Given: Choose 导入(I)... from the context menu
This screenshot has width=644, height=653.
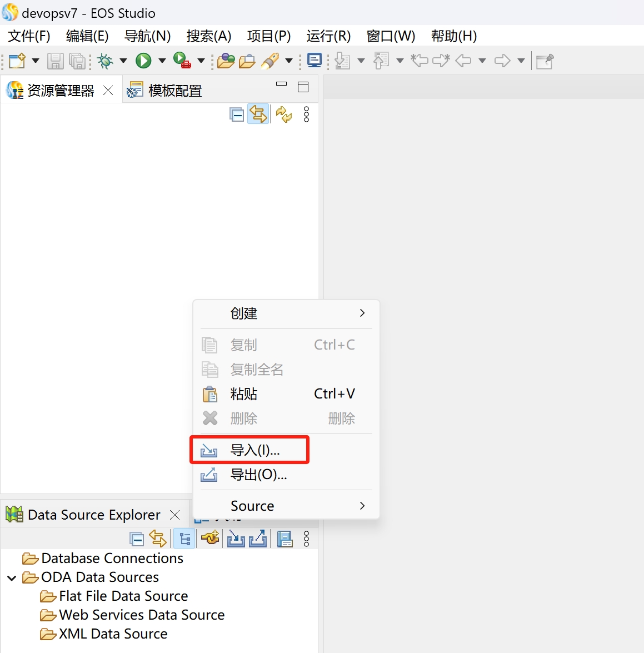Looking at the screenshot, I should tap(286, 450).
